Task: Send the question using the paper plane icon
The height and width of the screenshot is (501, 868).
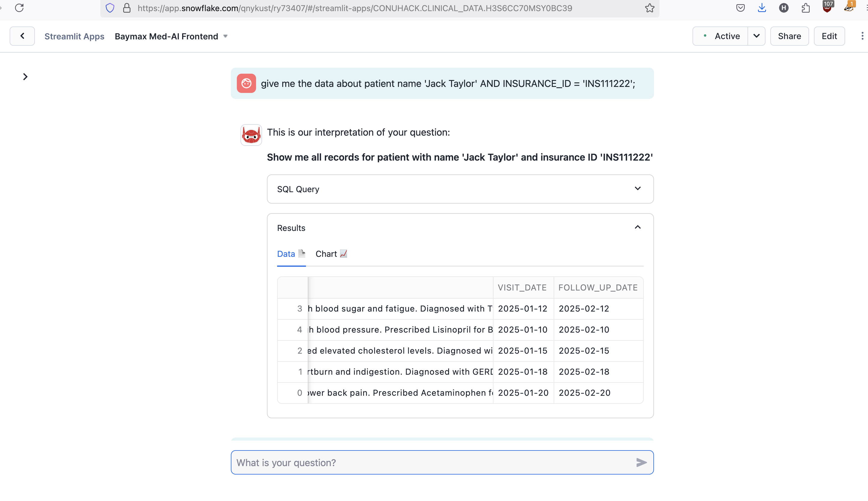Action: pyautogui.click(x=641, y=463)
